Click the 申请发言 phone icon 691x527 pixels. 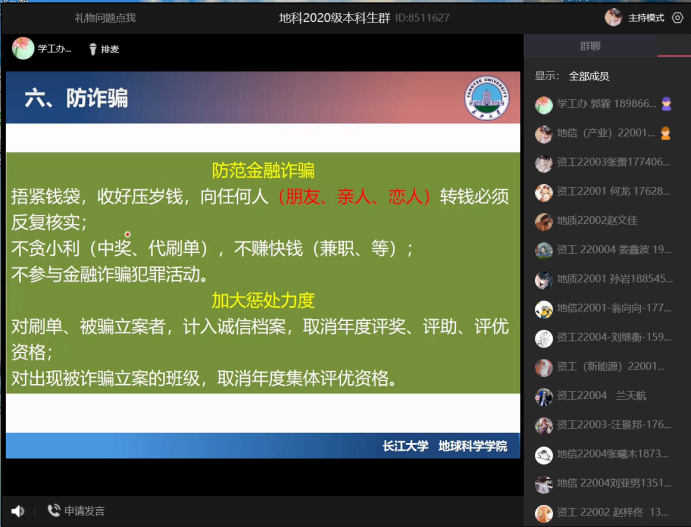[53, 511]
